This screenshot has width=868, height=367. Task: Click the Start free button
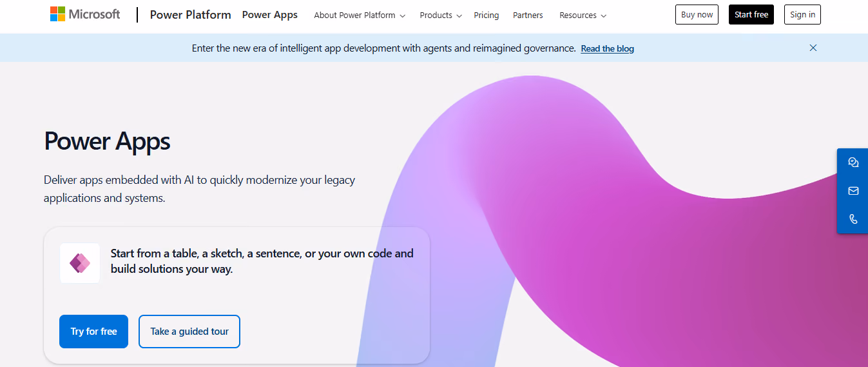pyautogui.click(x=751, y=14)
